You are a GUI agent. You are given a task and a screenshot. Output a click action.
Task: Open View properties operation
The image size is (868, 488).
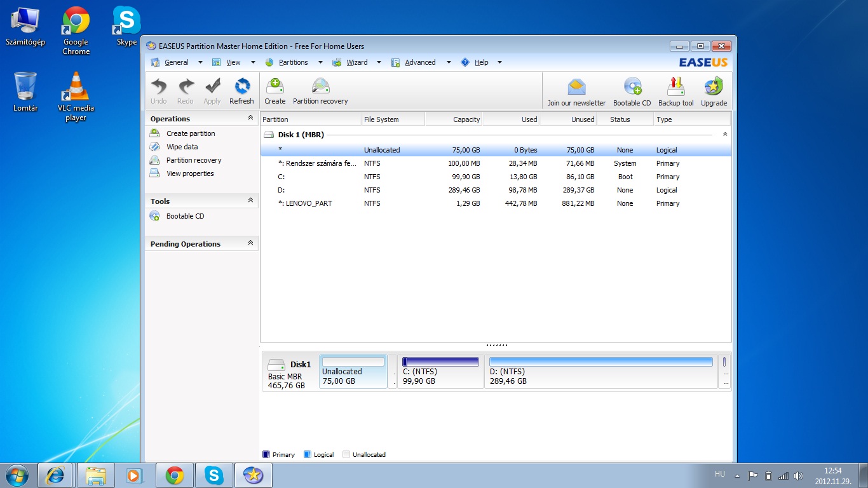click(x=190, y=173)
